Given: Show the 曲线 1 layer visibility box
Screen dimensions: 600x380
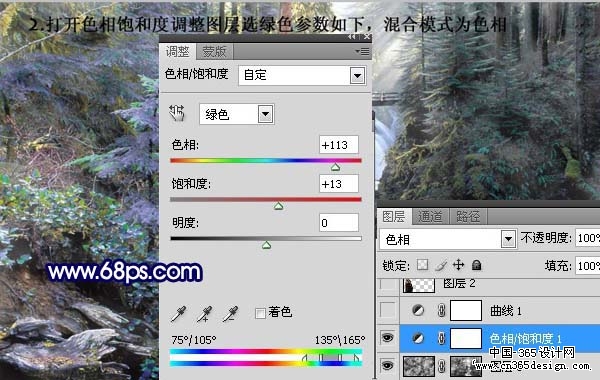Looking at the screenshot, I should pos(388,310).
